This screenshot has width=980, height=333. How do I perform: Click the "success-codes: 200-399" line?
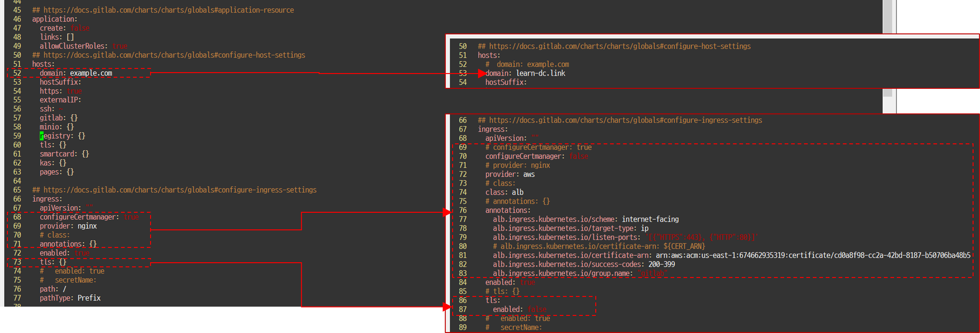584,265
